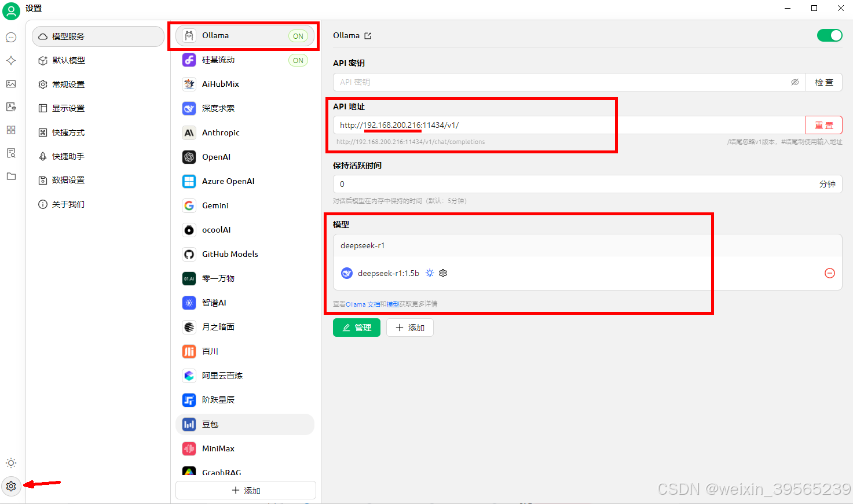Toggle the light/dark theme sun icon
The width and height of the screenshot is (853, 504).
pos(11,463)
